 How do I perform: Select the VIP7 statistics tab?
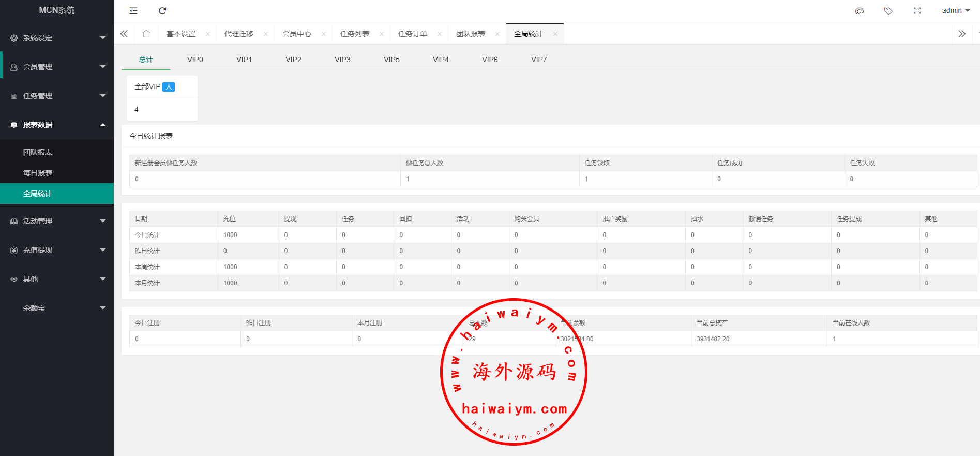click(x=539, y=60)
